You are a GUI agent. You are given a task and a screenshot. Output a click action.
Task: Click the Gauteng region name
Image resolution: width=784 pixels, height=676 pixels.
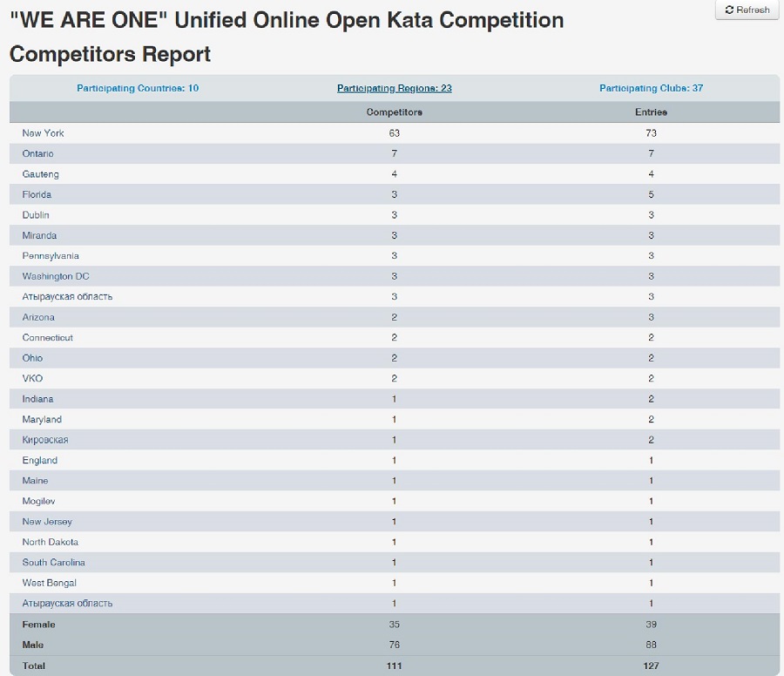click(x=40, y=174)
